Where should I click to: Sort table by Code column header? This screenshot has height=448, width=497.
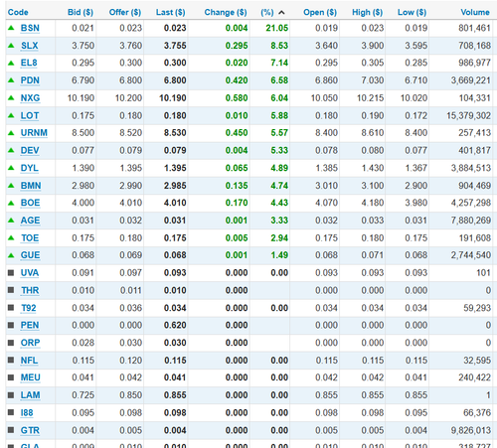18,12
